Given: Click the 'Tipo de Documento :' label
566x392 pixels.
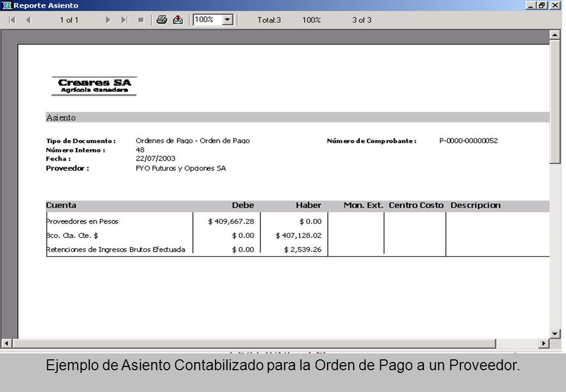Looking at the screenshot, I should (81, 141).
